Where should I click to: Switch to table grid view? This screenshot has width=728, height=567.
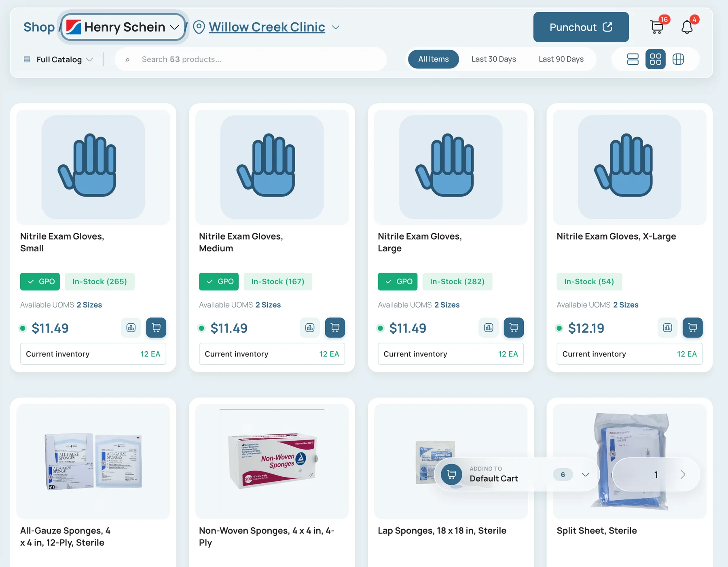(678, 59)
